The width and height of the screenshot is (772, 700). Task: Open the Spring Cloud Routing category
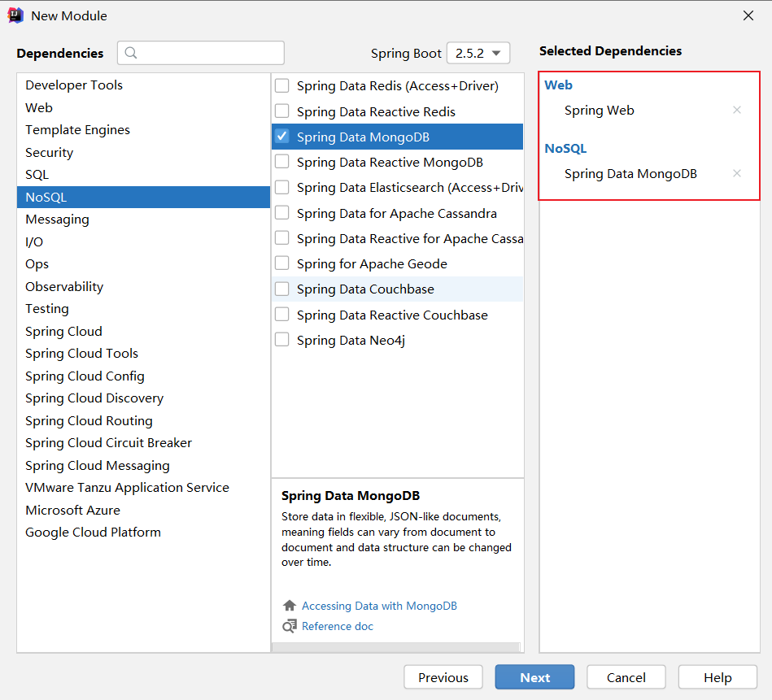[x=89, y=420]
